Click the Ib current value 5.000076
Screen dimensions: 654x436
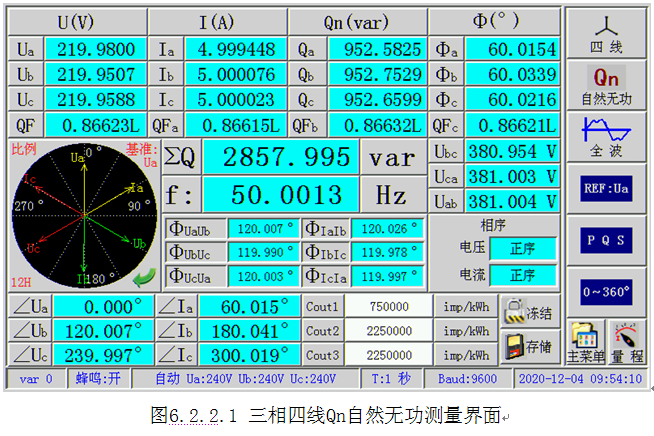tap(236, 75)
